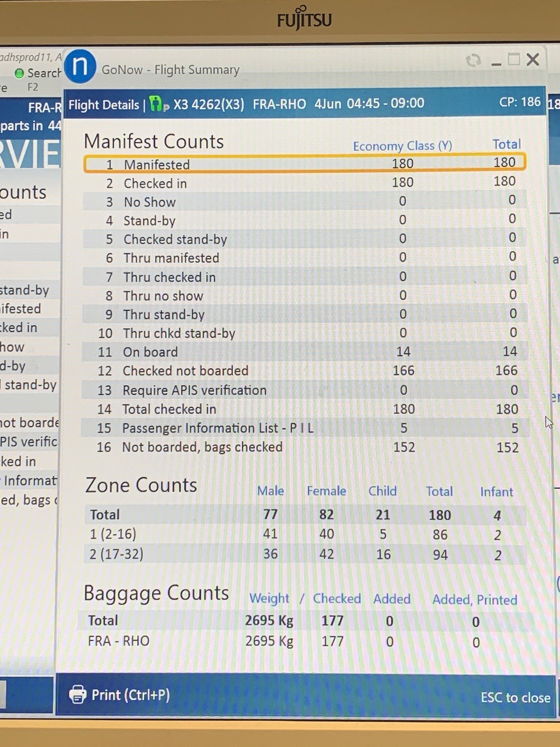This screenshot has height=747, width=560.
Task: Select zone 1 (2-16) row
Action: [x=304, y=534]
